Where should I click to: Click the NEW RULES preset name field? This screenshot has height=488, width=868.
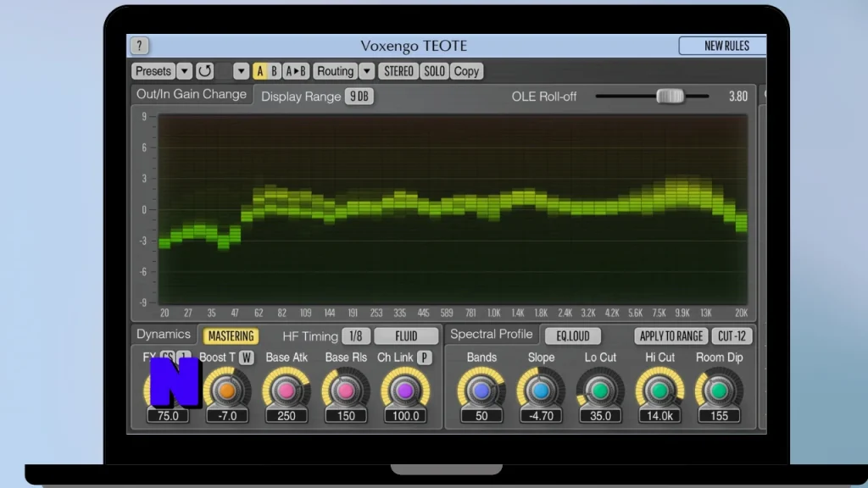pos(722,46)
